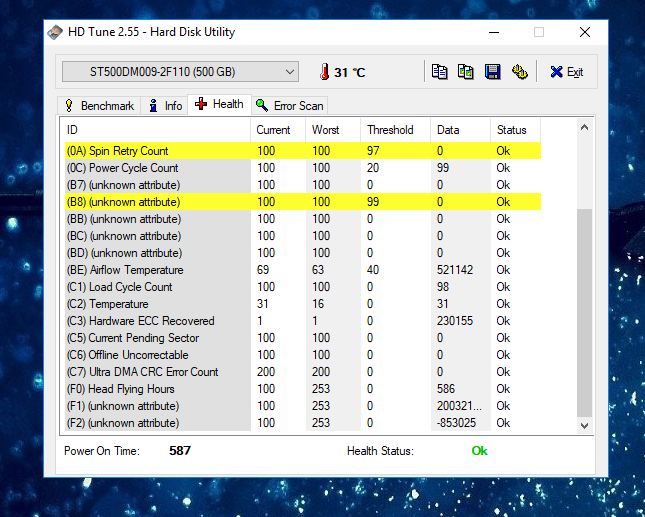Select the (0C) Power Cycle Count row
The height and width of the screenshot is (517, 645).
click(303, 168)
